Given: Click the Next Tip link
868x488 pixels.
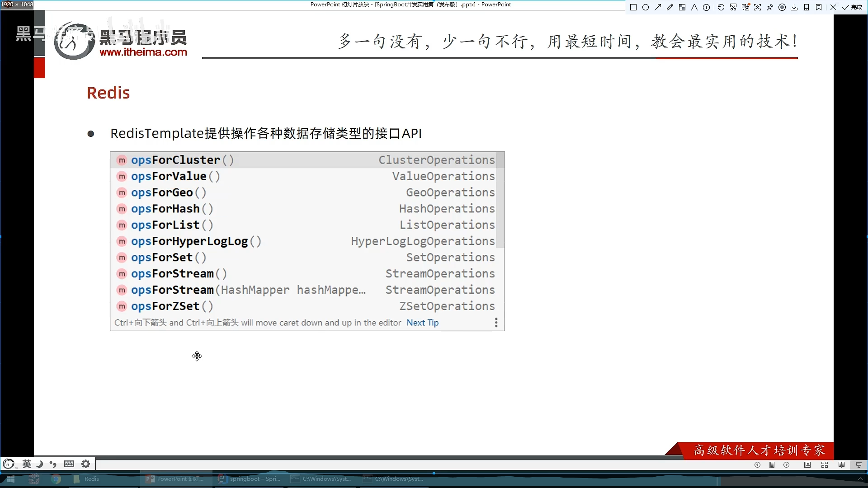Looking at the screenshot, I should pyautogui.click(x=422, y=323).
